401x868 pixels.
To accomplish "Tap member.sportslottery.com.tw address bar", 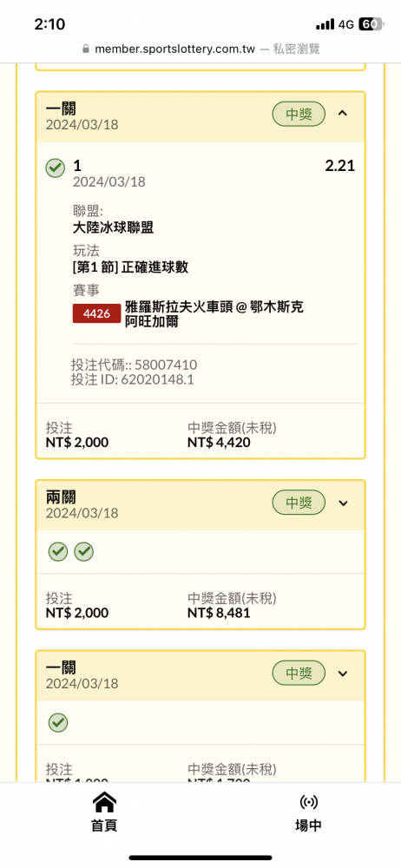I will pos(200,49).
